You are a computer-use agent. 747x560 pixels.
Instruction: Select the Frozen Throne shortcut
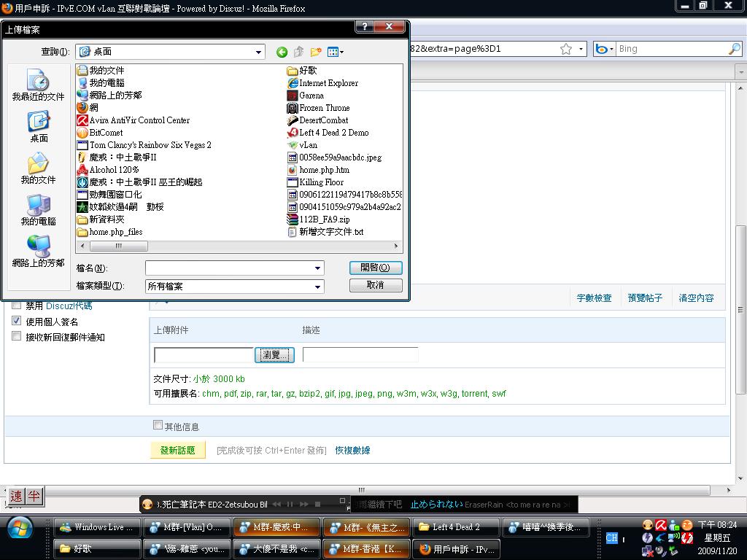[x=319, y=108]
